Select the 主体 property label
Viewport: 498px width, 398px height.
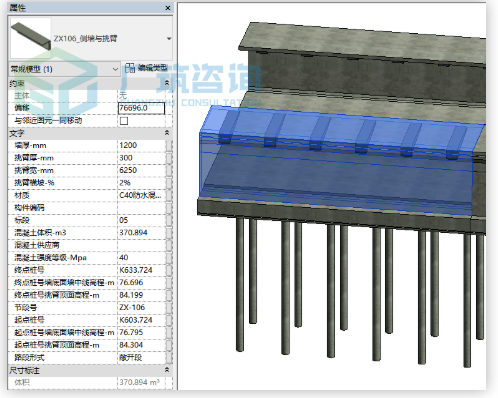22,96
